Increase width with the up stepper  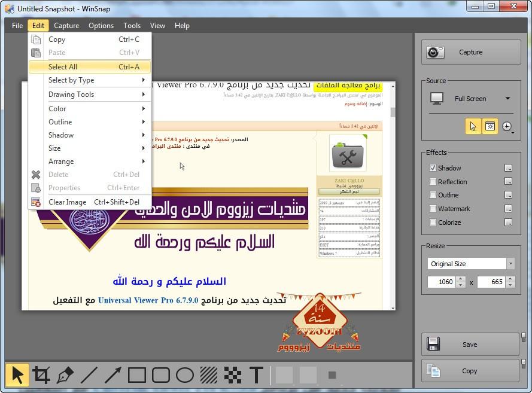[x=461, y=279]
